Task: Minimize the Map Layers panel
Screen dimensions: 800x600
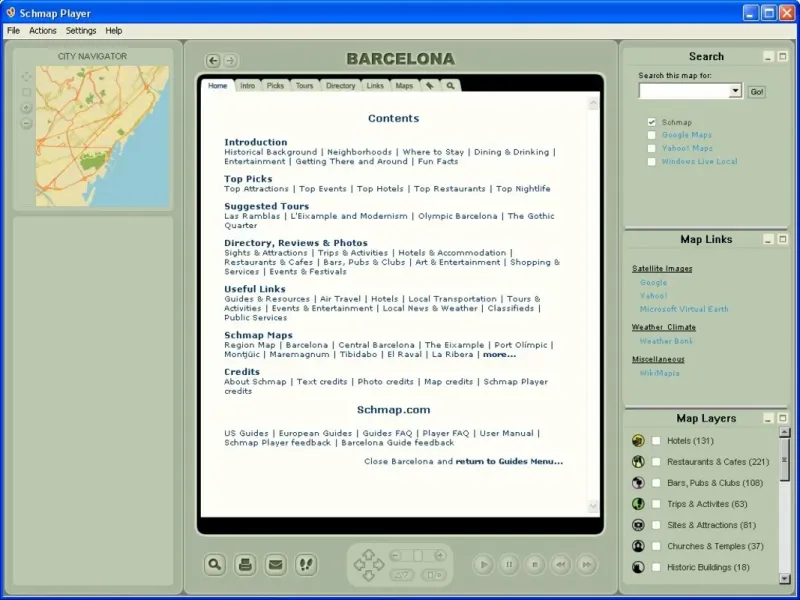Action: 768,418
